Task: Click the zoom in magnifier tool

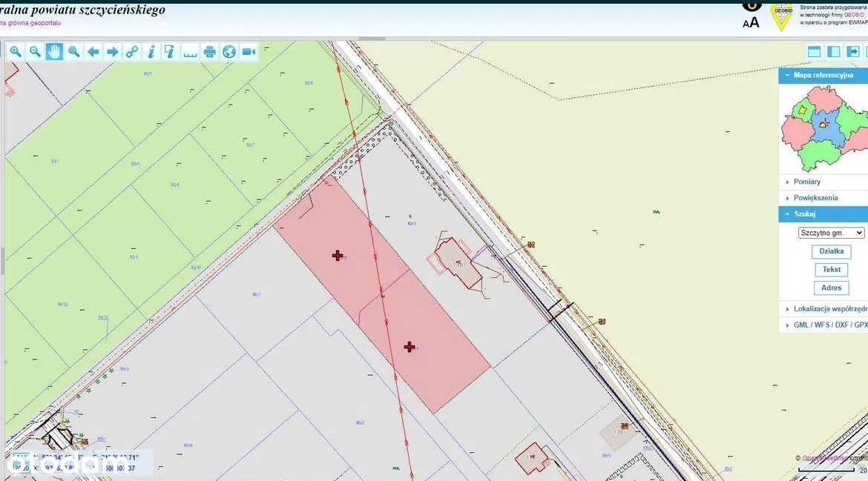Action: tap(16, 51)
